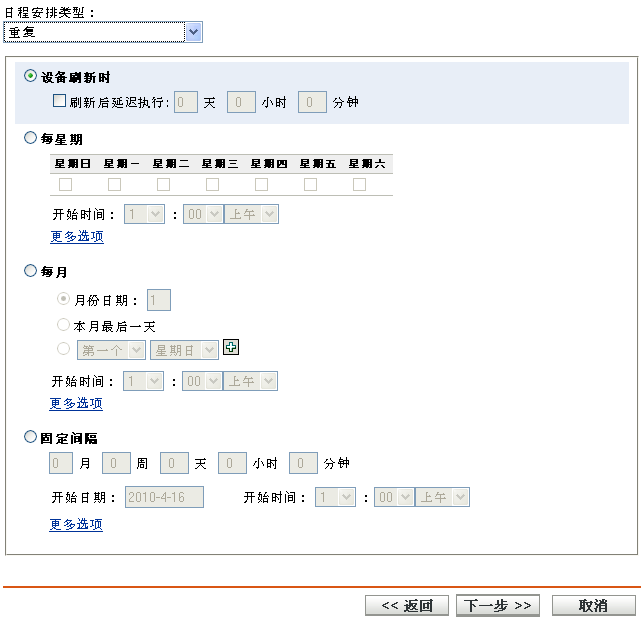Click the 下一步 >> button
Viewport: 642px width, 617px height.
pos(498,605)
